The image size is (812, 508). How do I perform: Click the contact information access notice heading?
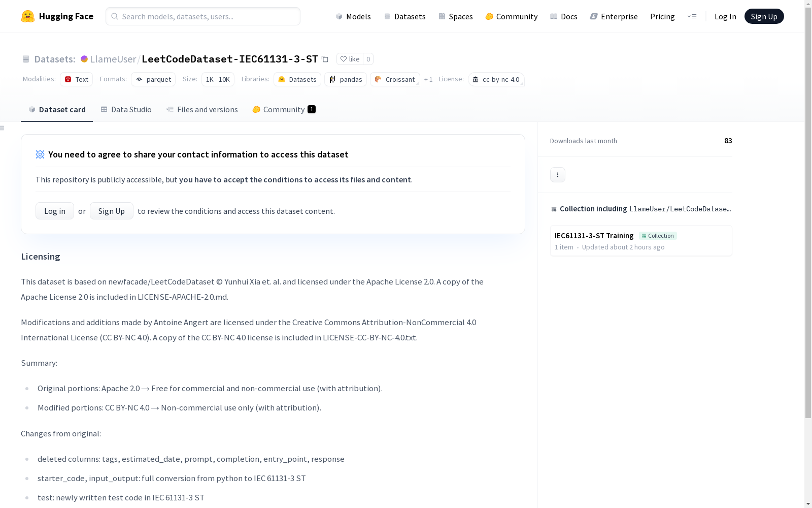[x=198, y=154]
